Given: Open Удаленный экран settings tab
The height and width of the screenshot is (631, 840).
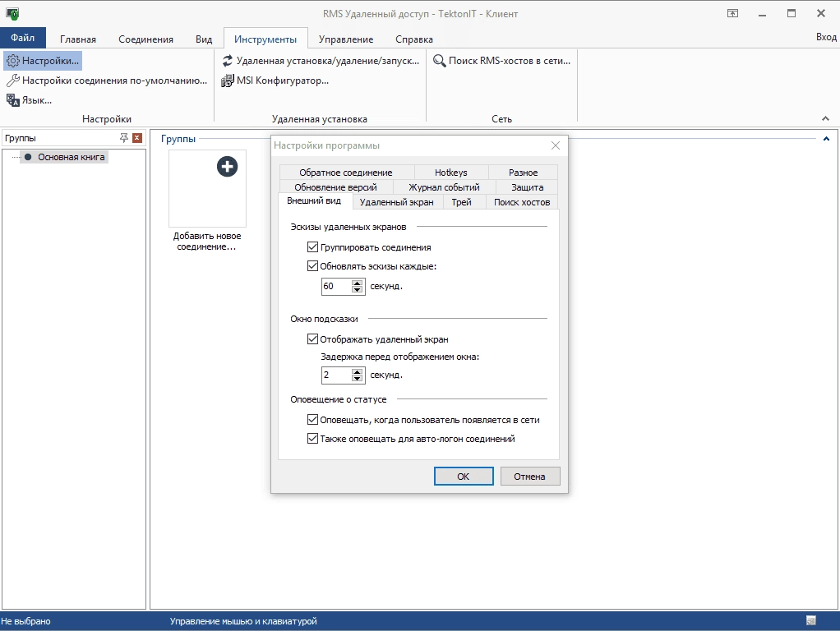Looking at the screenshot, I should [x=397, y=202].
